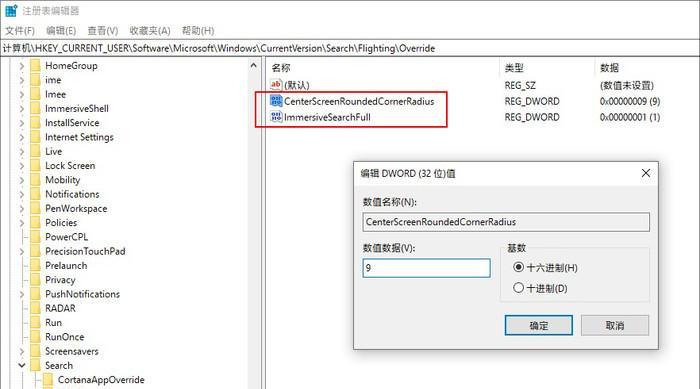Confirm the DWORD edit with 确定
Image resolution: width=700 pixels, height=389 pixels.
coord(538,326)
